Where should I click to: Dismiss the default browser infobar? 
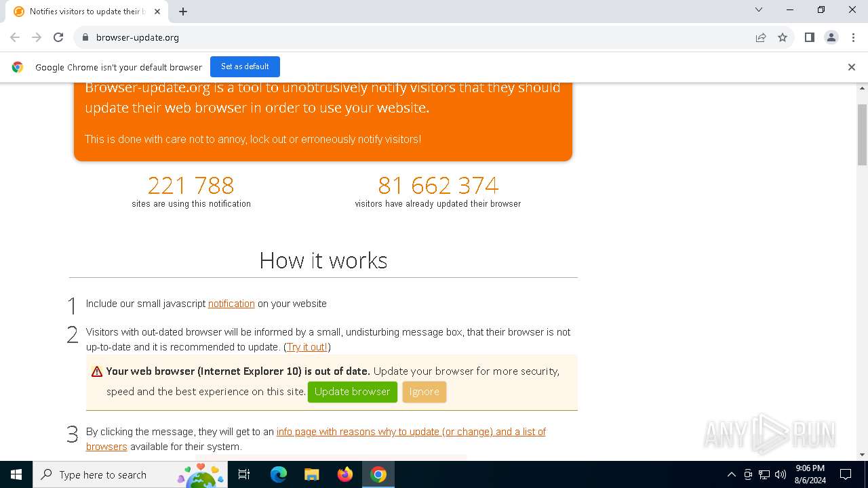point(852,67)
